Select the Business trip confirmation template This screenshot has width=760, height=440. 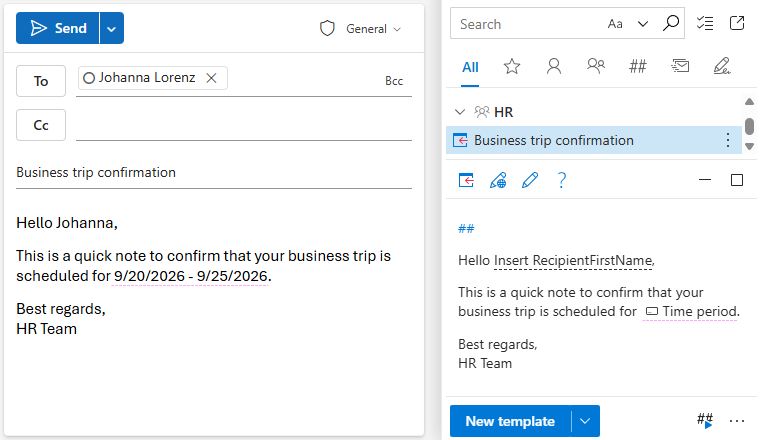pos(594,141)
